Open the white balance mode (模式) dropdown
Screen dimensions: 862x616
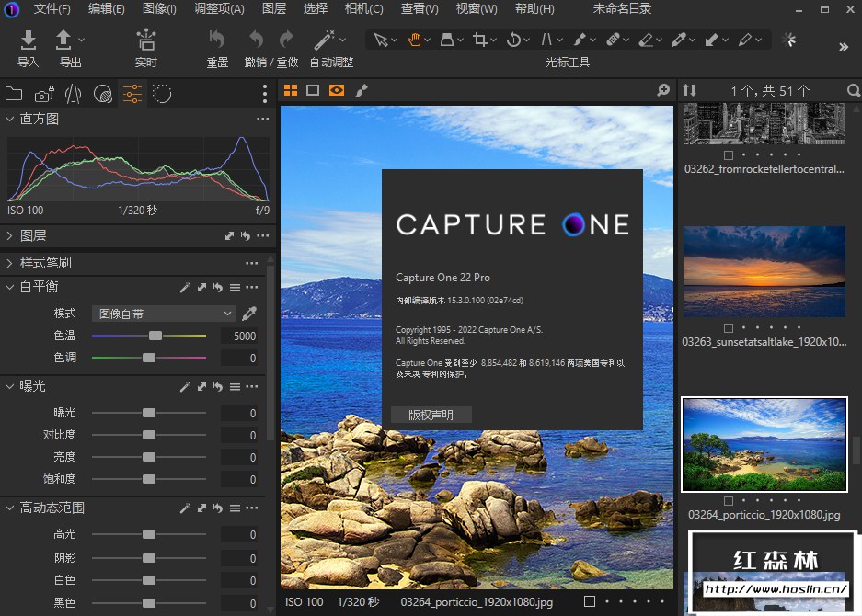point(164,314)
